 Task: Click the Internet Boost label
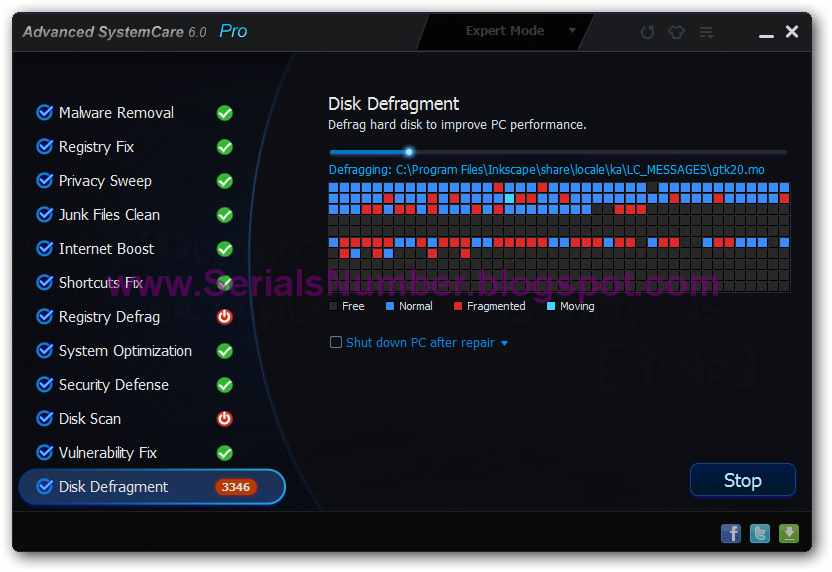(106, 249)
